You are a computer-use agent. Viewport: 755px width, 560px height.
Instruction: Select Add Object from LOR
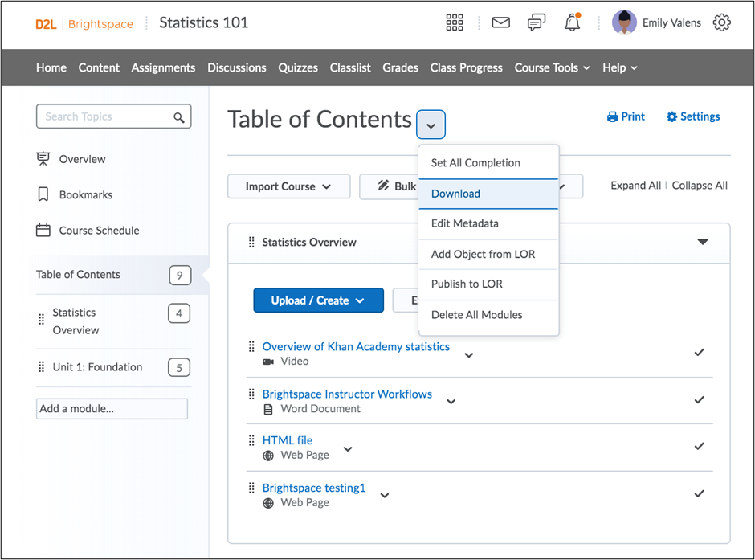coord(488,254)
